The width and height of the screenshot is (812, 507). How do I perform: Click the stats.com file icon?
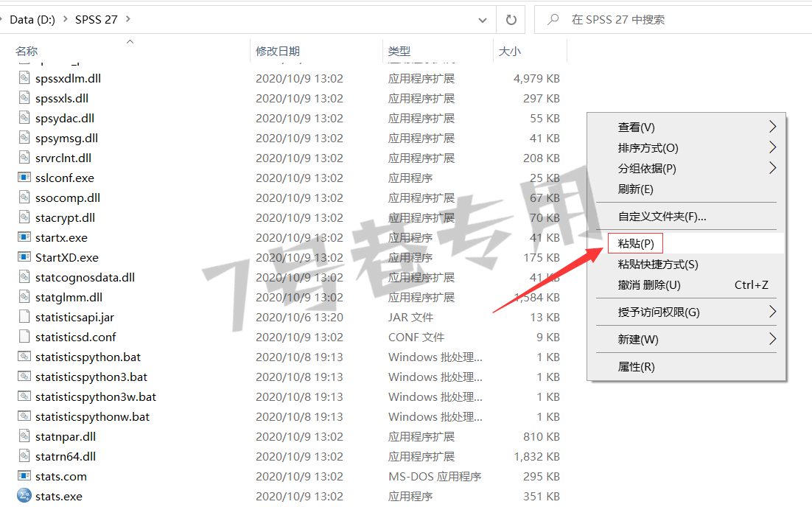(x=24, y=476)
